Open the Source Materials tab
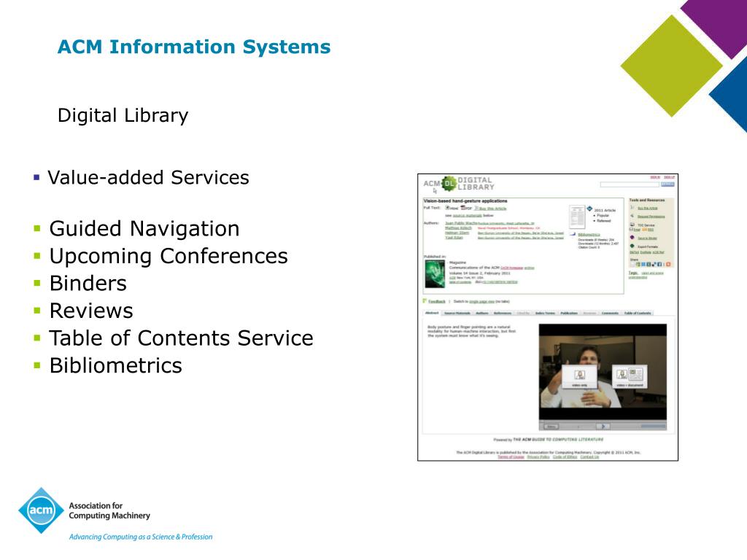 point(457,313)
